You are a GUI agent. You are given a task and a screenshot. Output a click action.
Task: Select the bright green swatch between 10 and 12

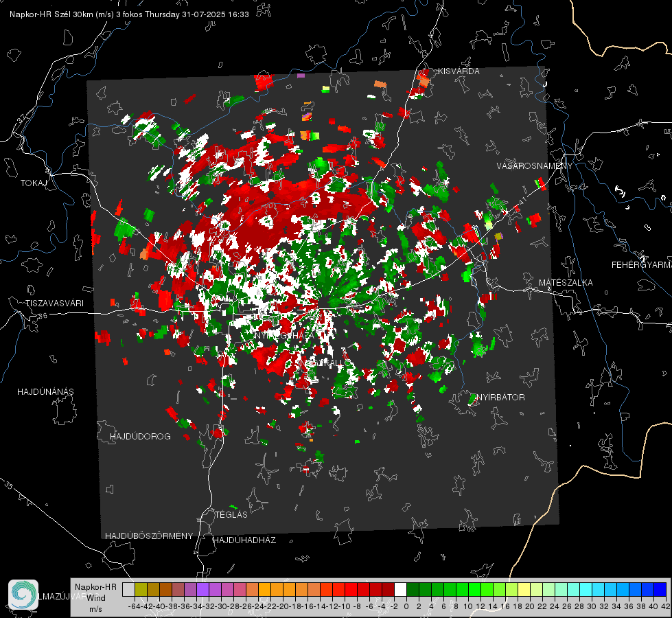[474, 589]
